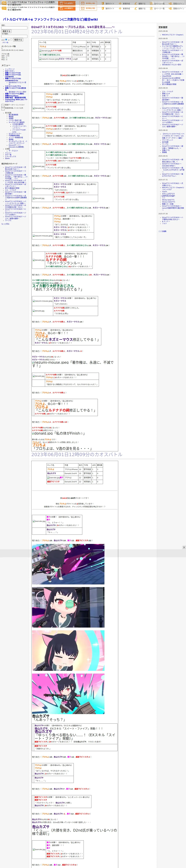The image size is (186, 868).
Task: Close the ad banner with the X icon
Action: click(x=184, y=547)
